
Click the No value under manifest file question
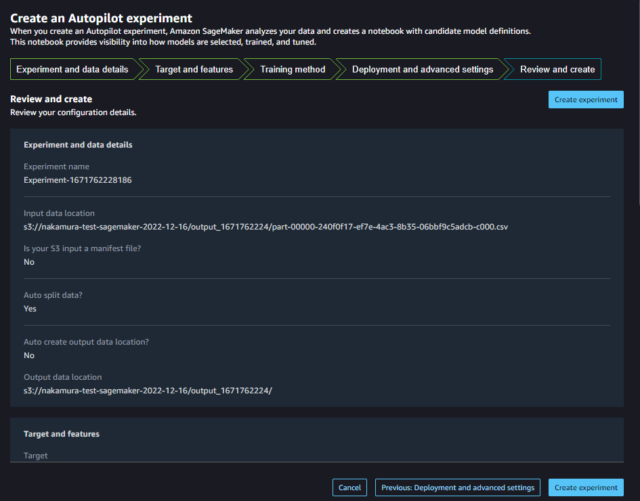(29, 262)
